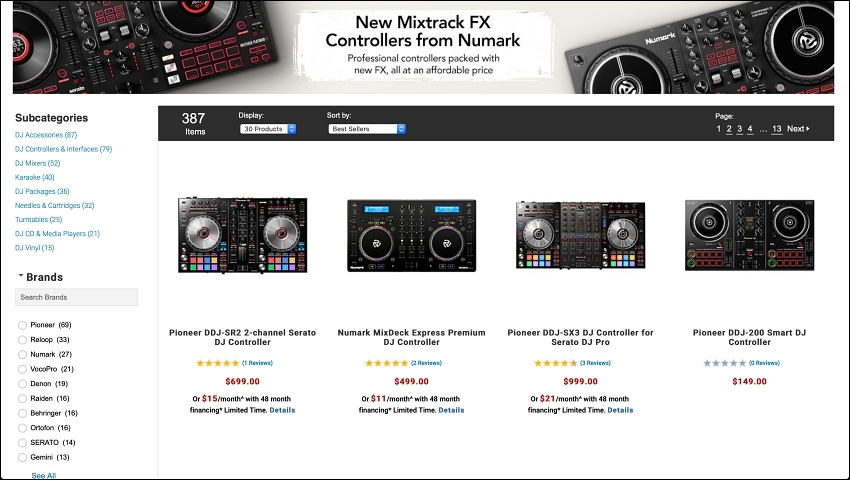The height and width of the screenshot is (480, 850).
Task: Click the $699.00 price text
Action: coord(242,381)
